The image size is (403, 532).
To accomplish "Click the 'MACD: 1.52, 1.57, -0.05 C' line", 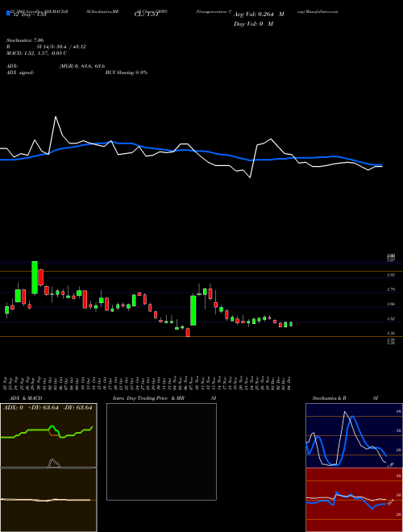I will (x=36, y=53).
